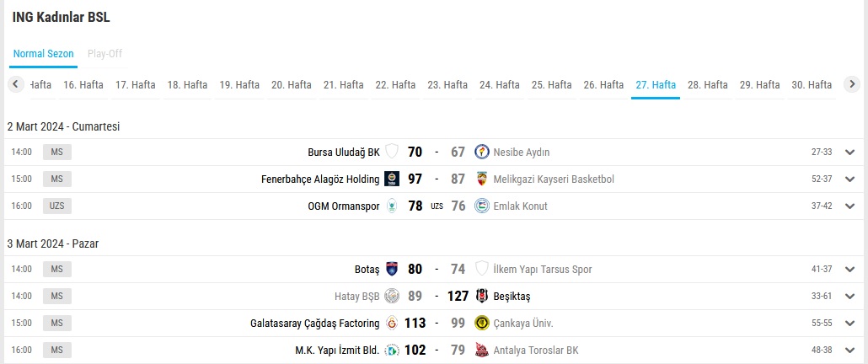Expand Hatay BŞB vs Beşiktaş match details
This screenshot has height=364, width=868.
(850, 297)
